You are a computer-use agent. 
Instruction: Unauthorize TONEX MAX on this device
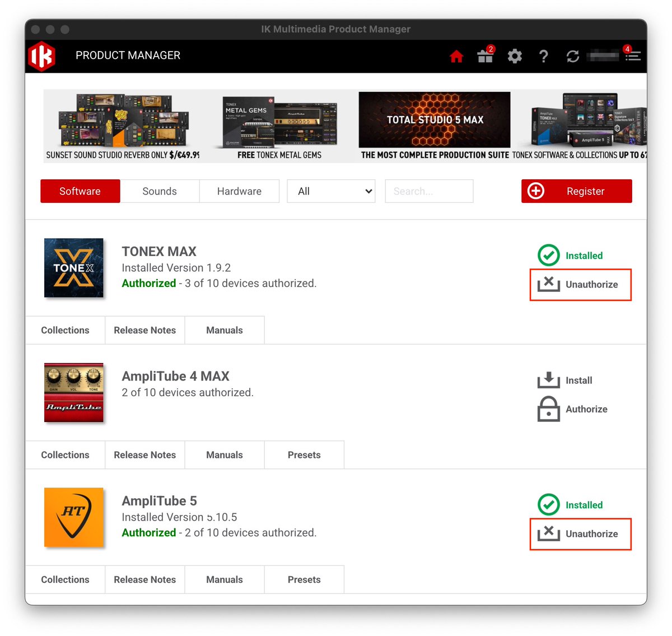(x=580, y=285)
